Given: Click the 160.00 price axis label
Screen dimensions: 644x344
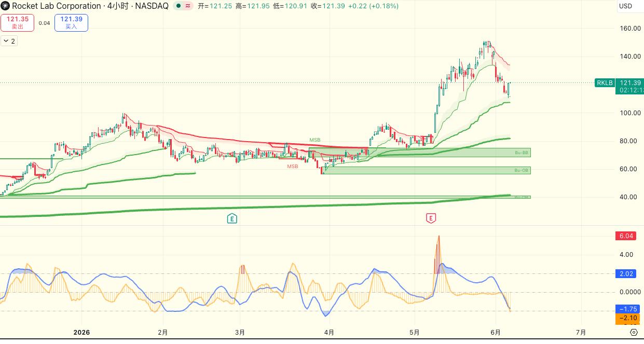Looking at the screenshot, I should click(631, 29).
